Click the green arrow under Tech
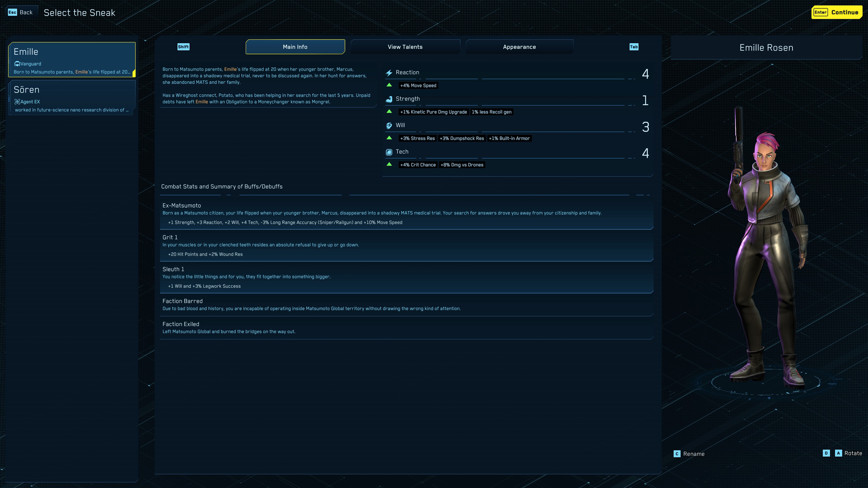Screen dimensions: 868x488 click(389, 164)
